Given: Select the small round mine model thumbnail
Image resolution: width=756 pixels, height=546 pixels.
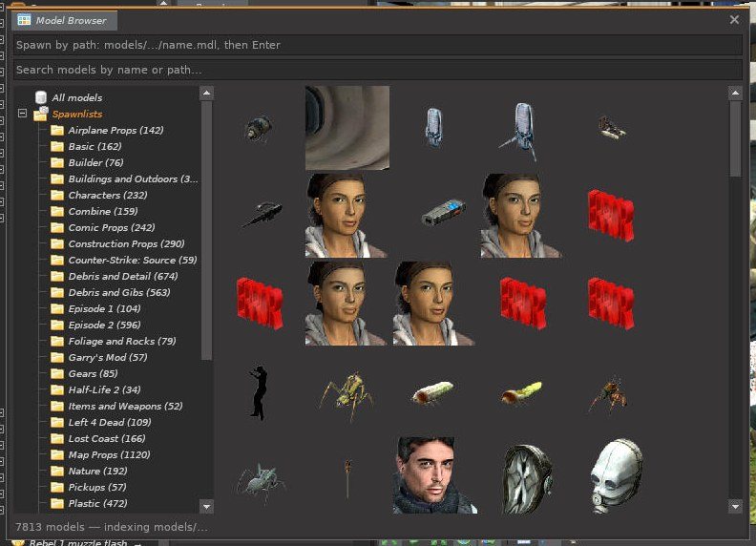Looking at the screenshot, I should coord(260,129).
